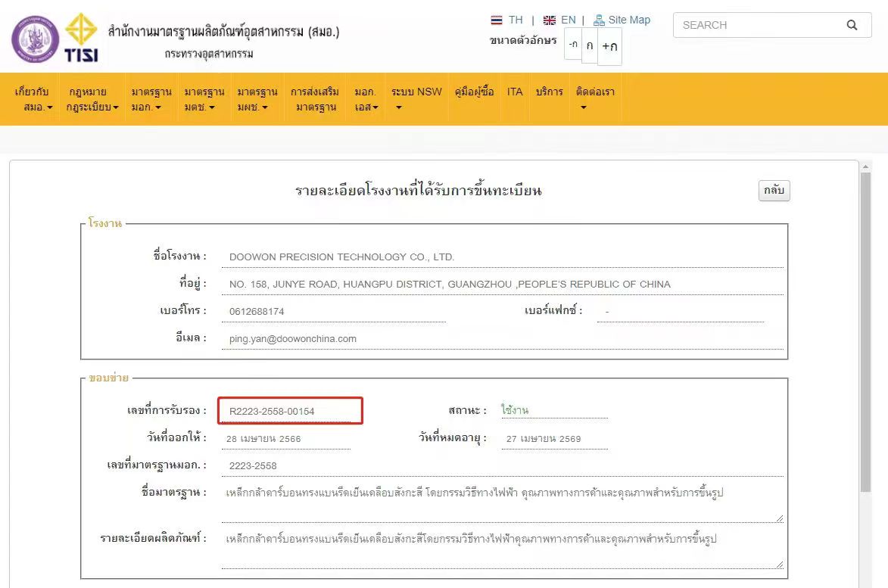888x588 pixels.
Task: Click in the SEARCH input field
Action: click(x=757, y=25)
